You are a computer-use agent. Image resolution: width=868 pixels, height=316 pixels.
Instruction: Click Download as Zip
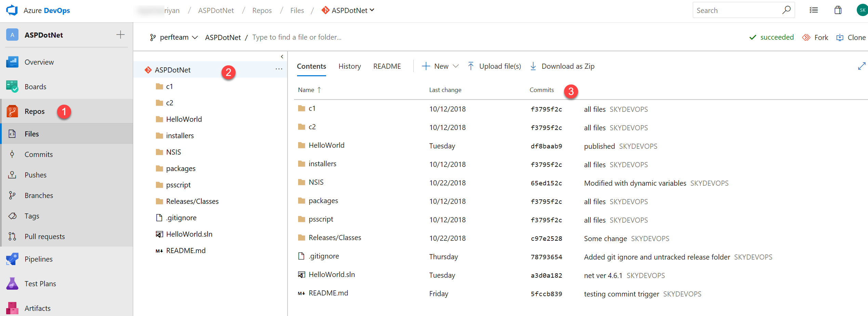pos(562,66)
